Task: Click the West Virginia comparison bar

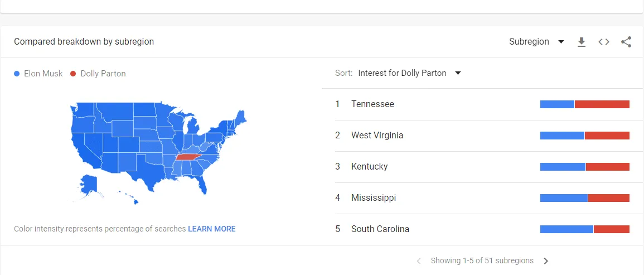Action: 584,136
